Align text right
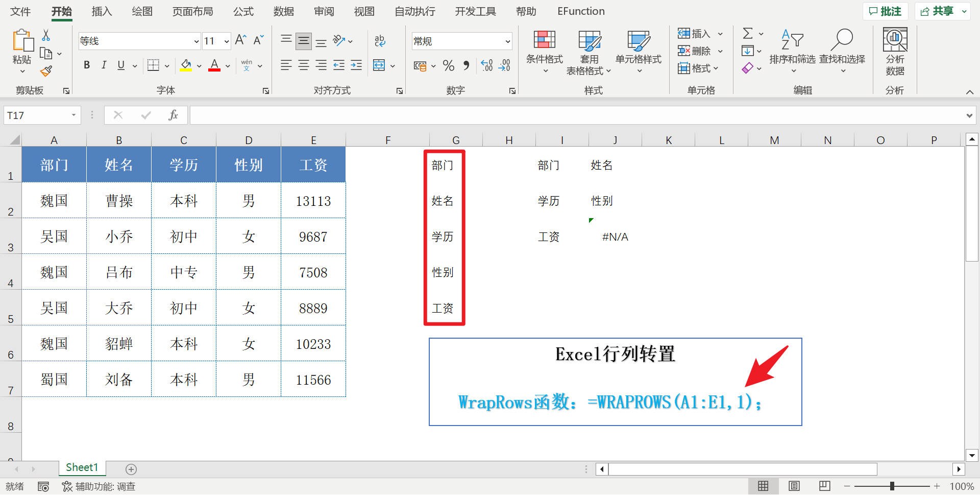The height and width of the screenshot is (495, 980). [321, 65]
